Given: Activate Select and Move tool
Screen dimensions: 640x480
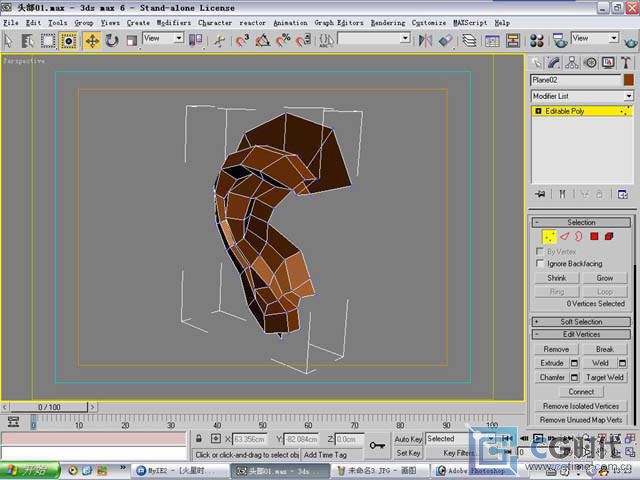Looking at the screenshot, I should [92, 41].
